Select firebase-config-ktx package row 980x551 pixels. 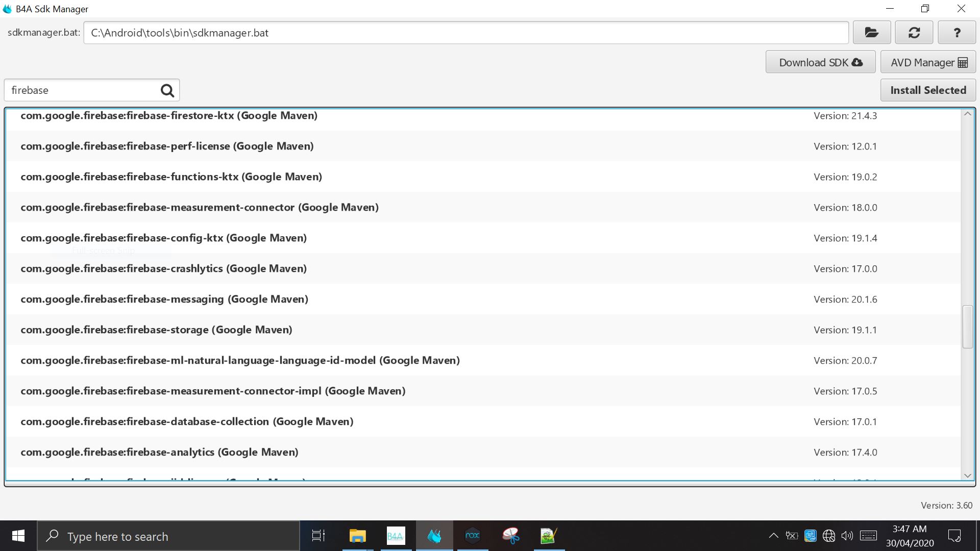point(483,238)
